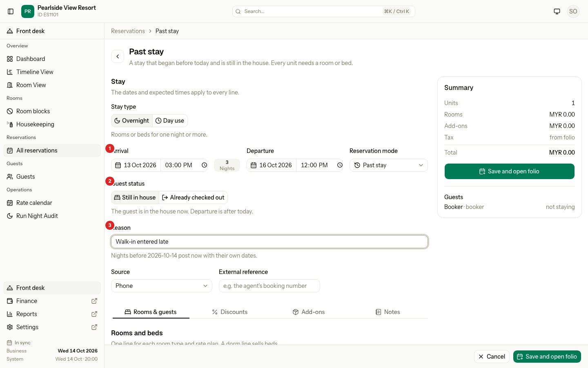Open Finance external link icon
Screen dimensions: 588x368
(x=94, y=301)
